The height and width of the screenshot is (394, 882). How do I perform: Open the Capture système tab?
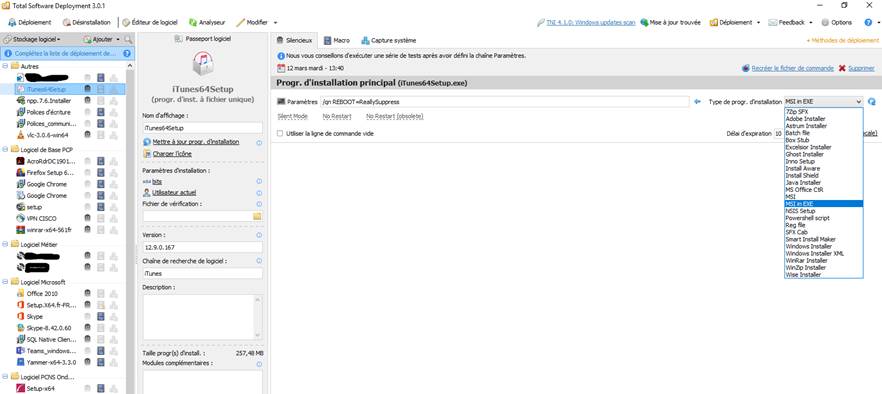pyautogui.click(x=389, y=41)
